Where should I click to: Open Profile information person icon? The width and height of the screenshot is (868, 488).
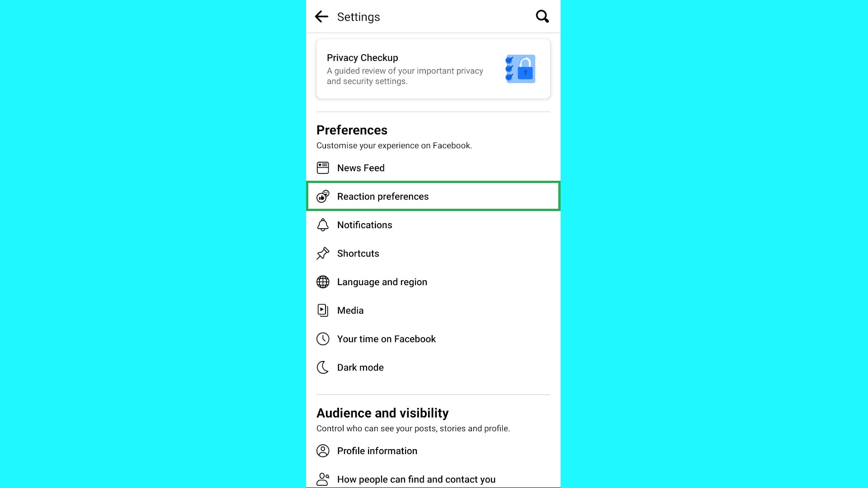tap(323, 450)
